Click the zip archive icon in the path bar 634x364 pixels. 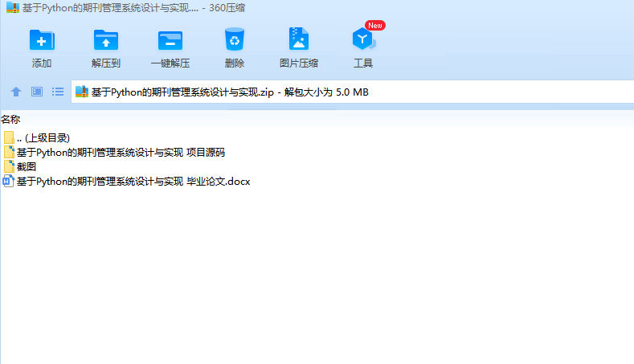(x=82, y=92)
